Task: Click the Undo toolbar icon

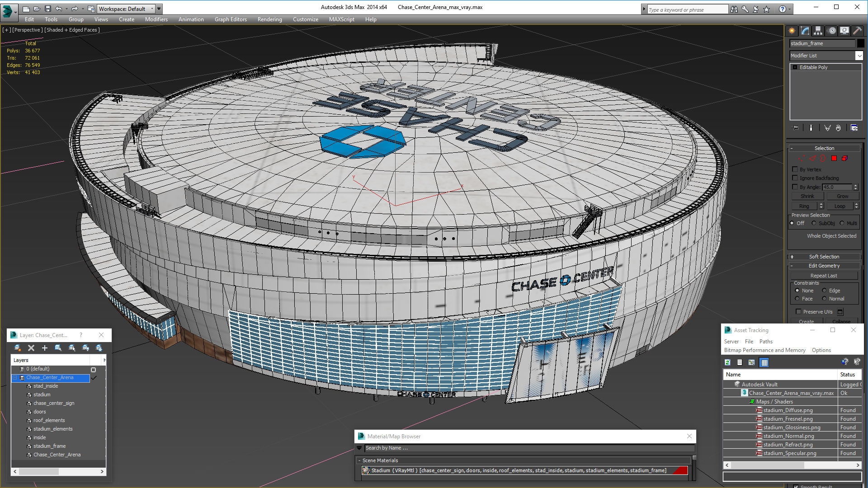Action: click(x=59, y=9)
